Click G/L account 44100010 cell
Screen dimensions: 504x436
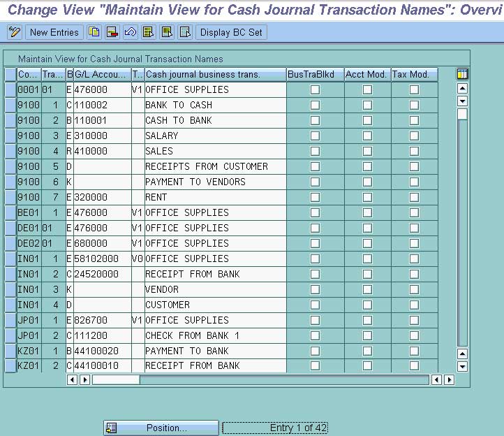102,366
